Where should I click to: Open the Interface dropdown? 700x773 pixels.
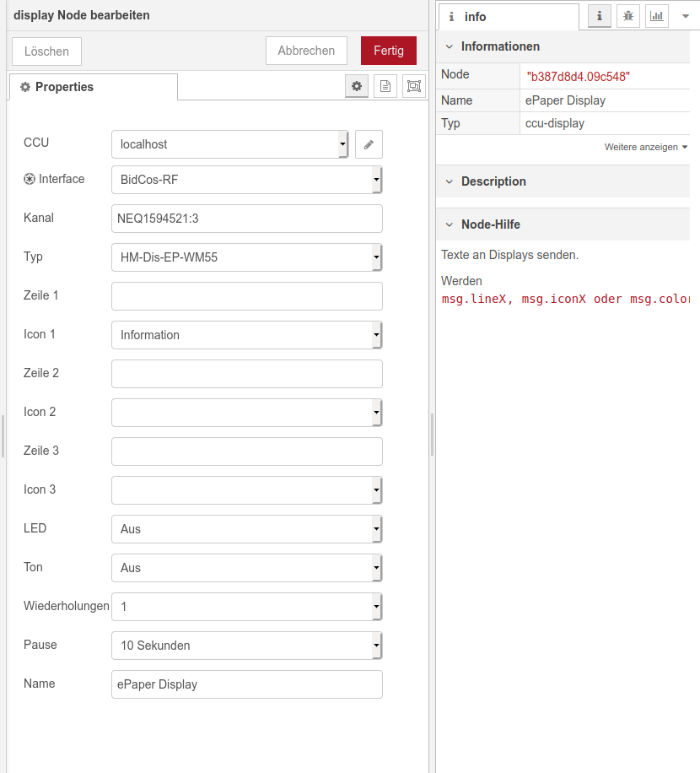[x=246, y=180]
